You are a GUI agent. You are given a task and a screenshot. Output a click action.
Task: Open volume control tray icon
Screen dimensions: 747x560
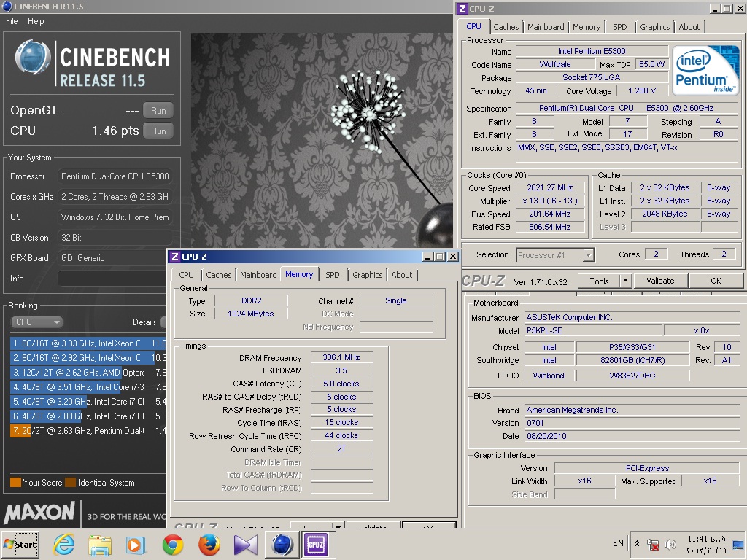(670, 544)
